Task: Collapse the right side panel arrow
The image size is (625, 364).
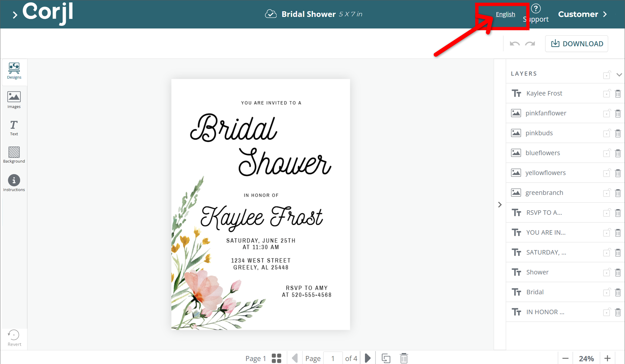Action: click(x=500, y=205)
